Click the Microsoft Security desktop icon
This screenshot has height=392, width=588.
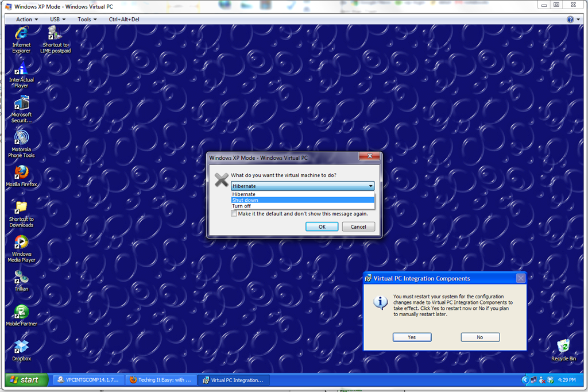(x=21, y=109)
